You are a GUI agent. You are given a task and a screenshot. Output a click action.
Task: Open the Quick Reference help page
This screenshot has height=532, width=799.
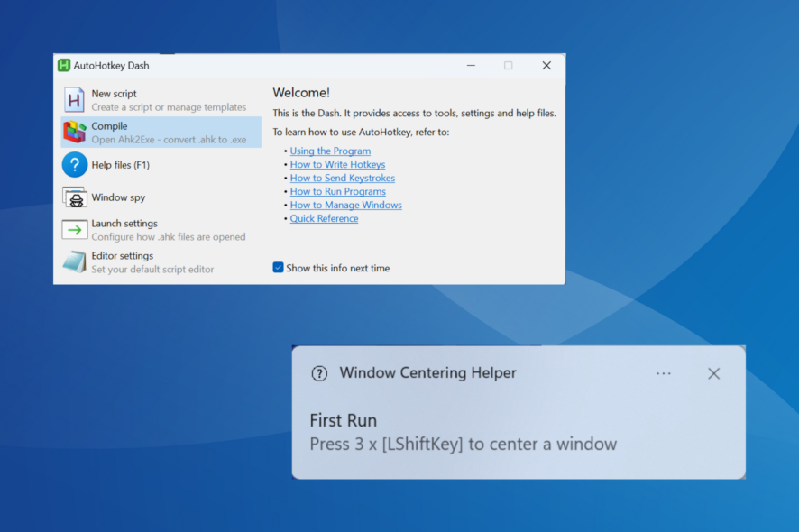tap(324, 218)
